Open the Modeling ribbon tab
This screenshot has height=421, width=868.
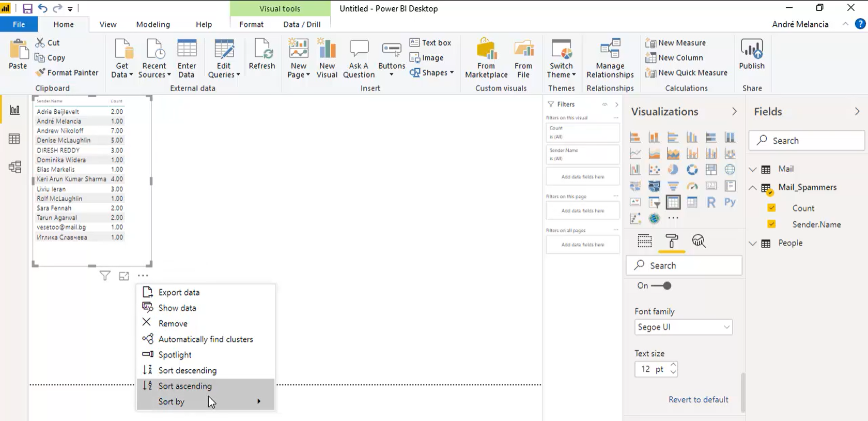153,24
